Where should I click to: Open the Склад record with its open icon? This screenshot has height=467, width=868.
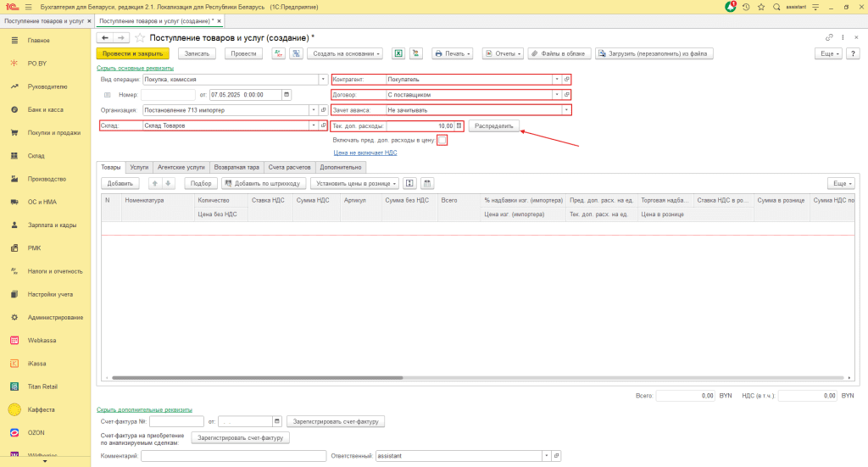click(323, 125)
